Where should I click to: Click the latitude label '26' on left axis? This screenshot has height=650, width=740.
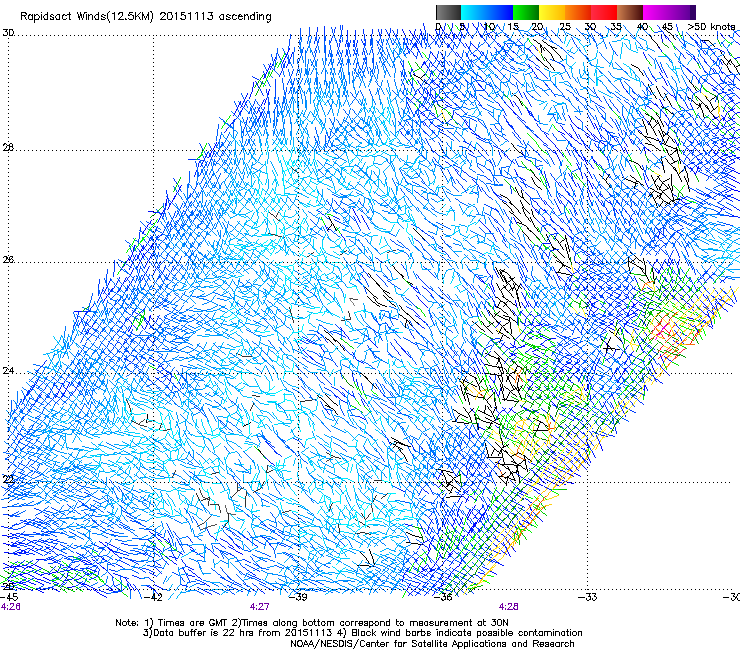pos(8,260)
